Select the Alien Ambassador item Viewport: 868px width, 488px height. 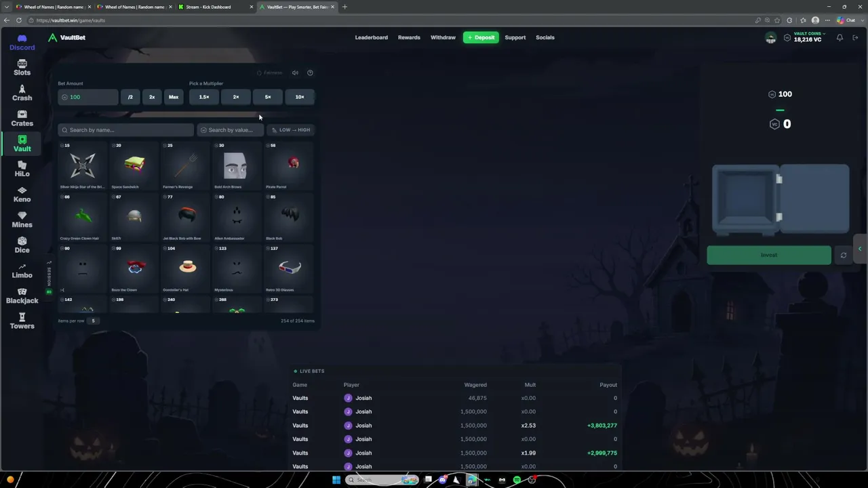[238, 218]
